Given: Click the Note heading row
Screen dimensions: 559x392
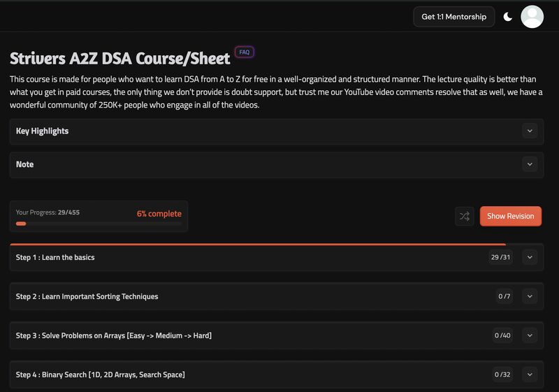Looking at the screenshot, I should point(25,164).
